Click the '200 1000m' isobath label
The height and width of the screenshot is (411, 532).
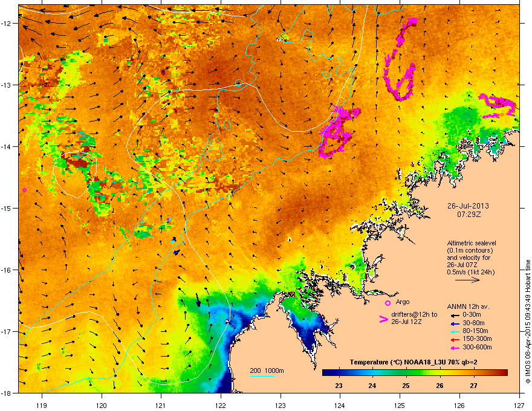267,371
